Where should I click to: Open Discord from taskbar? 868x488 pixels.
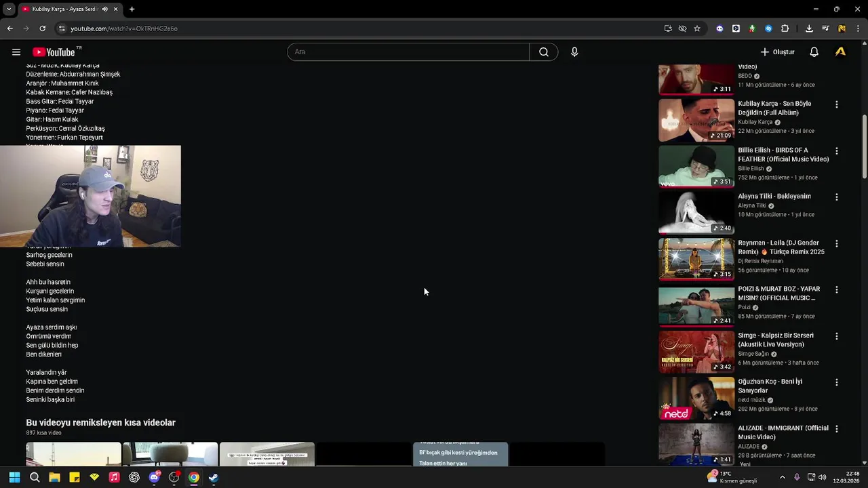click(x=154, y=477)
